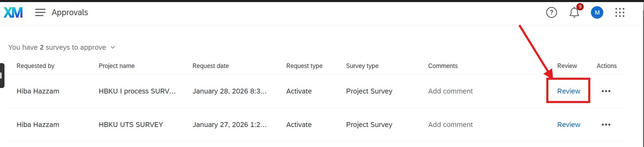Expand the collapsed side panel tab on left edge
The width and height of the screenshot is (644, 147).
2,76
